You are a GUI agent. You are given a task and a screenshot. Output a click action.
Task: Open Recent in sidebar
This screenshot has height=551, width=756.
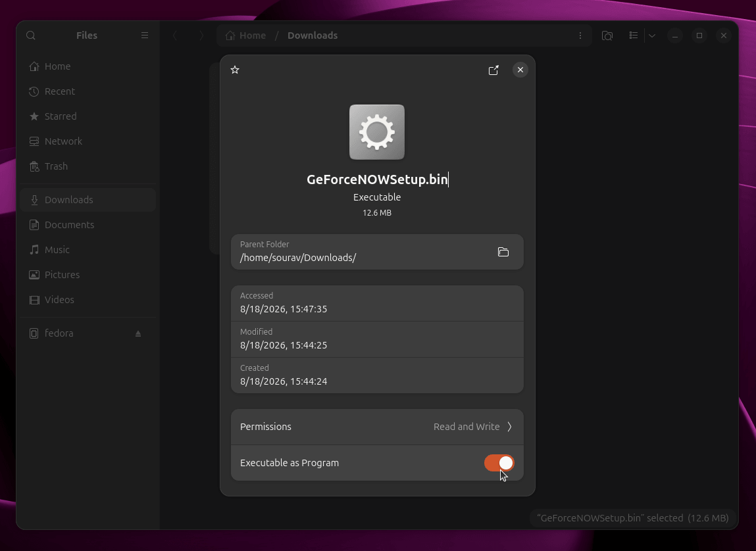click(88, 91)
